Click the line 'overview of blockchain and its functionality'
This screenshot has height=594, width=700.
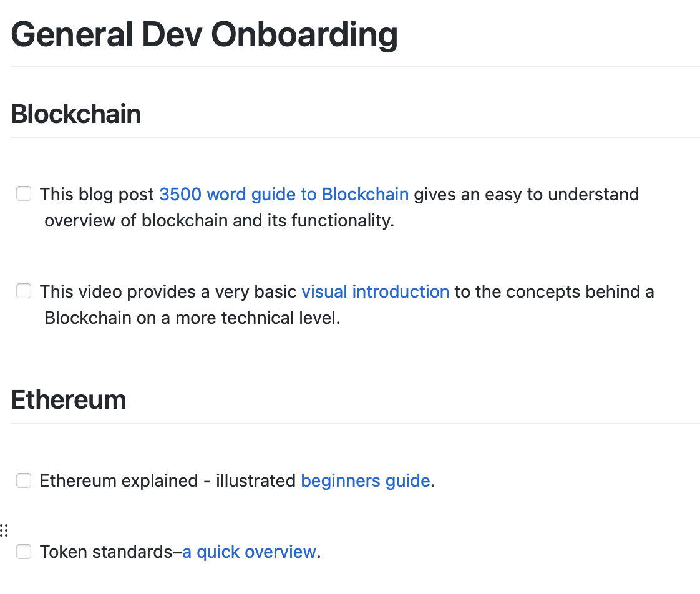click(x=219, y=221)
